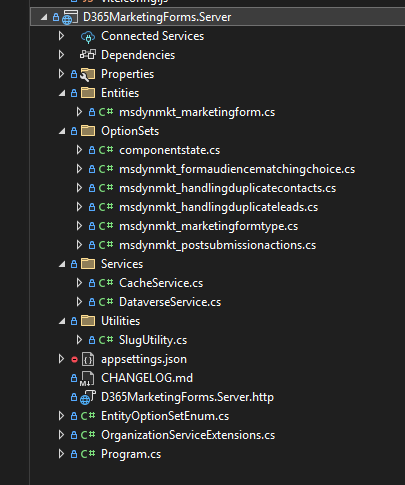Select the D365MarketingForms.Server project
The image size is (405, 485).
157,17
